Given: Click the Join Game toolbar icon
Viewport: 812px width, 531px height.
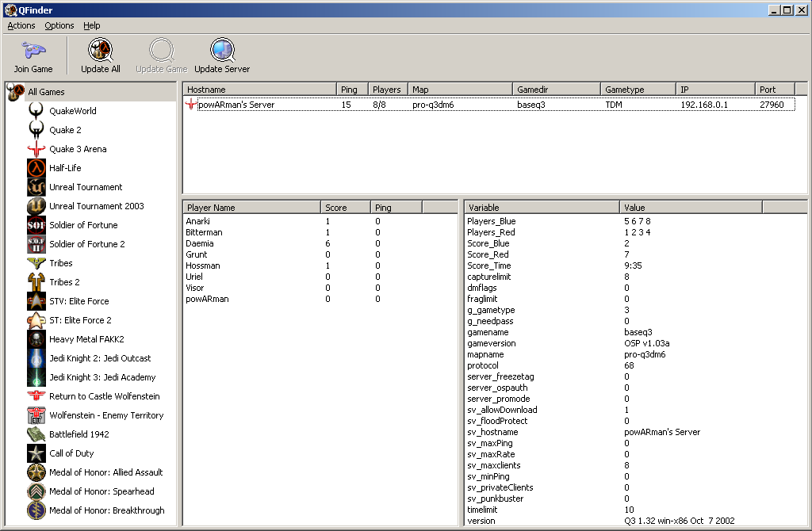Looking at the screenshot, I should [x=33, y=50].
